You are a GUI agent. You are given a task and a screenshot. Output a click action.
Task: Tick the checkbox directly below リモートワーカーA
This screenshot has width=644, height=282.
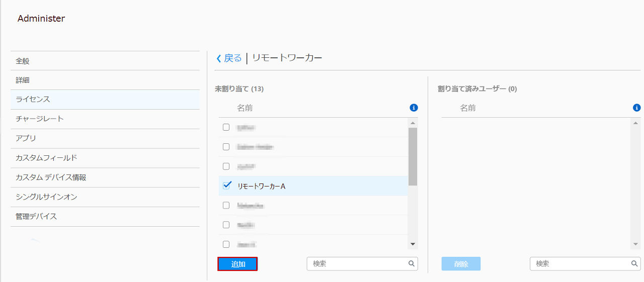coord(226,205)
